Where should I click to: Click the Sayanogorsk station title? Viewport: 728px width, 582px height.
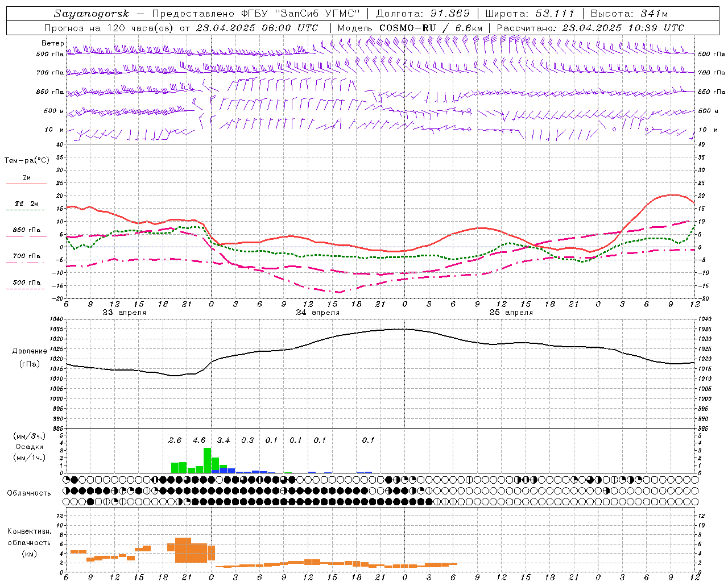tap(92, 14)
